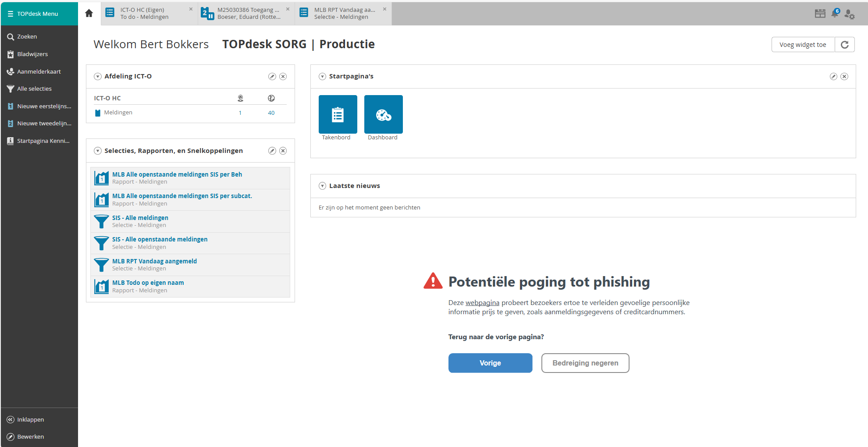Open the Dashboard tile
This screenshot has height=447, width=868.
[384, 114]
